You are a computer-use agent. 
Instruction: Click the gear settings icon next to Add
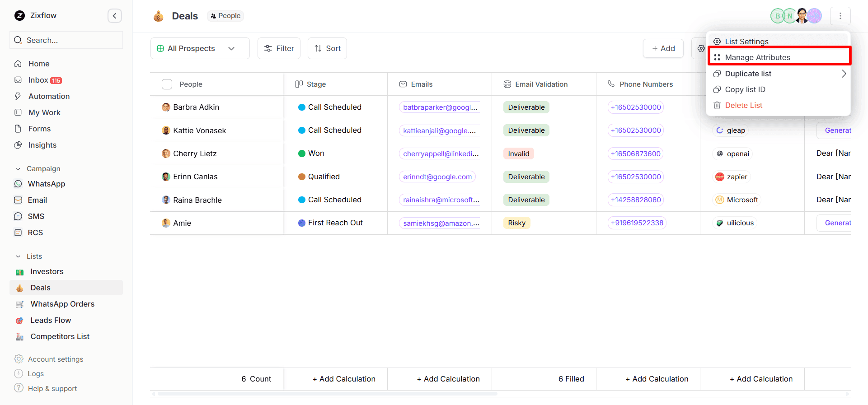tap(701, 48)
